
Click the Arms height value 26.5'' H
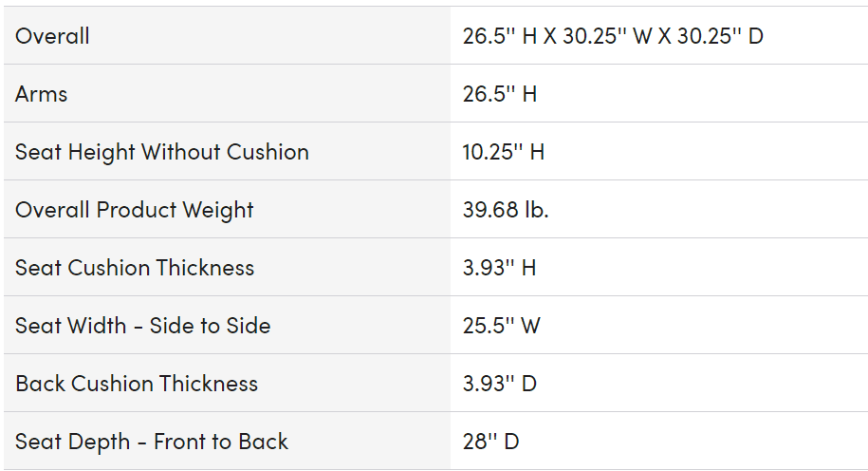tap(499, 94)
